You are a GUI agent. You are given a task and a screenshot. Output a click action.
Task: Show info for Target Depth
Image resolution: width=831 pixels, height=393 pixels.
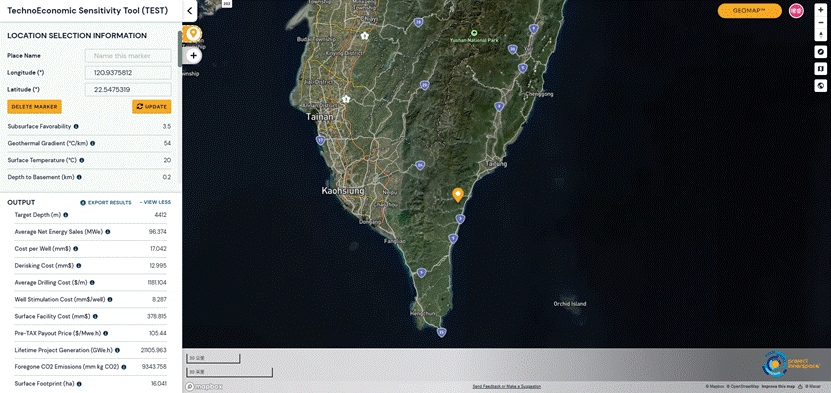tap(66, 215)
